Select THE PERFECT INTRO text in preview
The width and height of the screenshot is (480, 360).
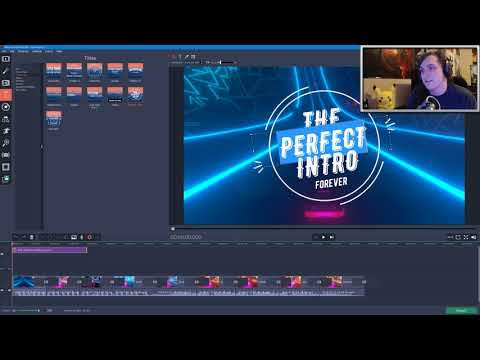pyautogui.click(x=323, y=143)
